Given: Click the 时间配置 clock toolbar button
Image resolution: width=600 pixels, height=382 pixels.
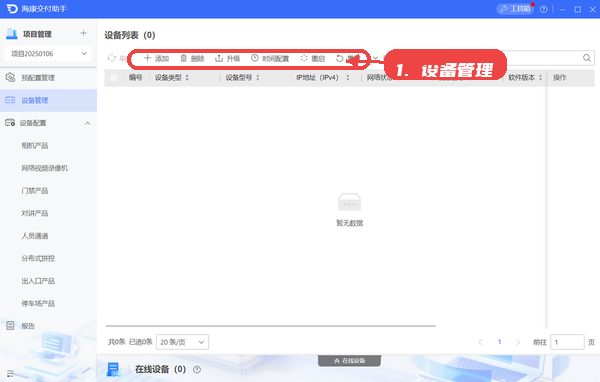Looking at the screenshot, I should pos(270,58).
